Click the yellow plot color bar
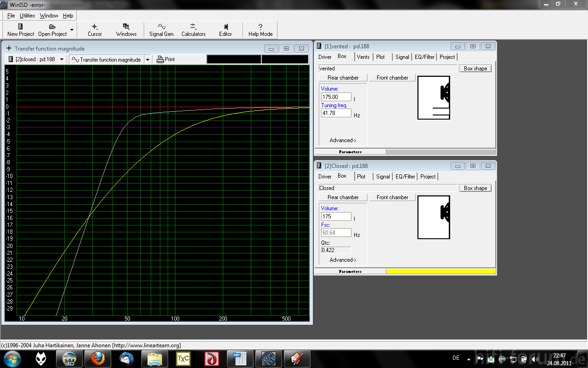The width and height of the screenshot is (588, 368). [441, 271]
